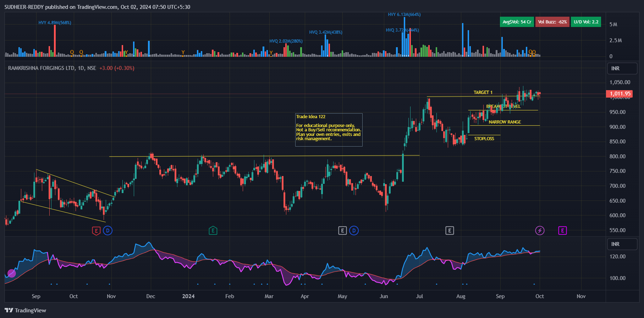Click the 1,011.95 current price label
Viewport: 644px width, 318px height.
(620, 94)
